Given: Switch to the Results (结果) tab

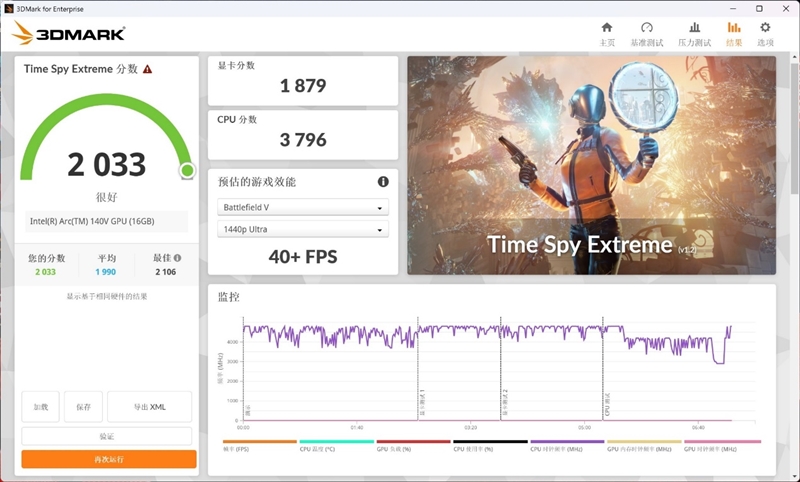Looking at the screenshot, I should (734, 33).
